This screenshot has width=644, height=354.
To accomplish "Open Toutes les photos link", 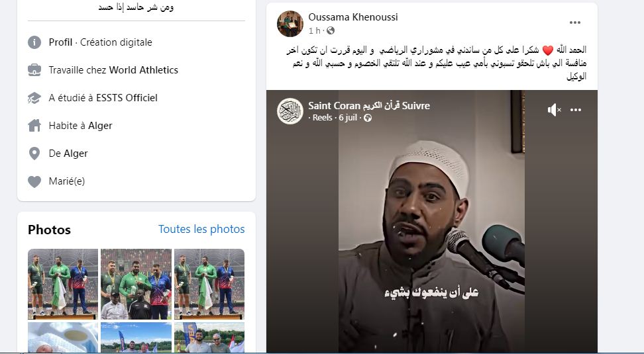I will coord(201,229).
